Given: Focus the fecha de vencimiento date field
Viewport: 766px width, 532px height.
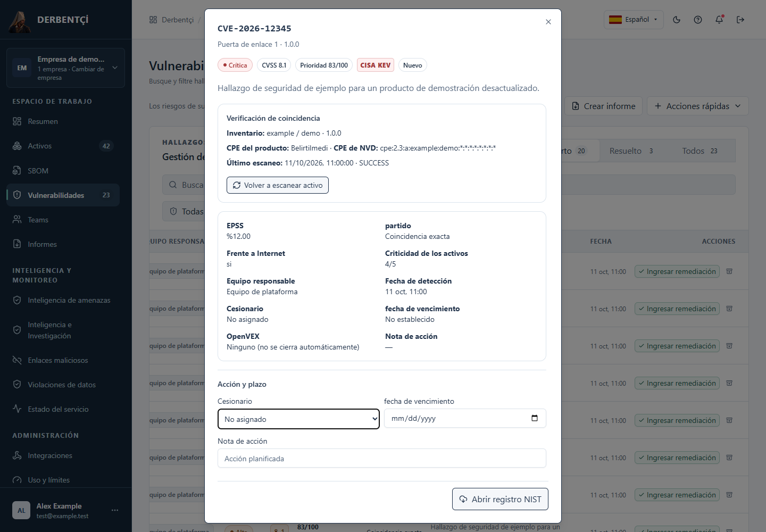Looking at the screenshot, I should 465,418.
